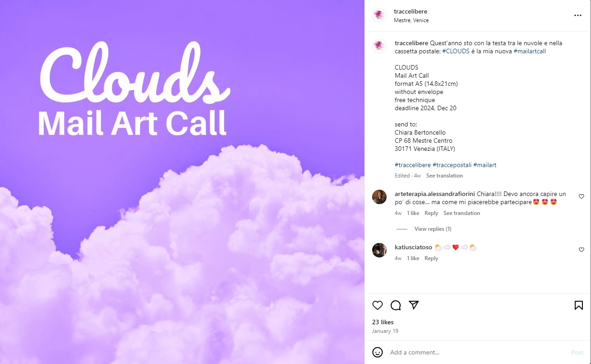Like the comment by katiusciatoso
Viewport: 591px width, 364px height.
pos(582,250)
